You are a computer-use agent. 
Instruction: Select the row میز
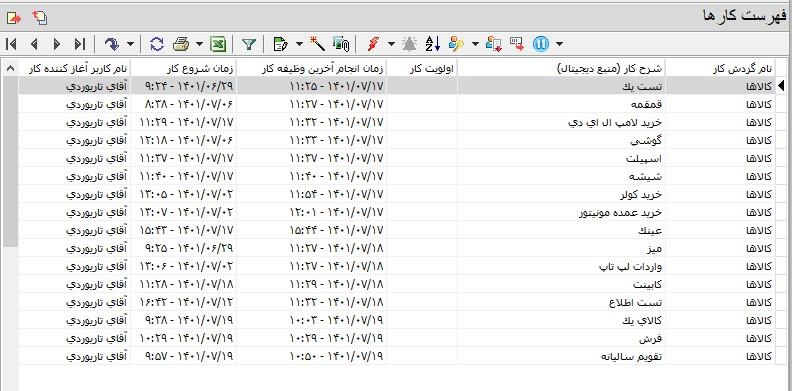(397, 249)
